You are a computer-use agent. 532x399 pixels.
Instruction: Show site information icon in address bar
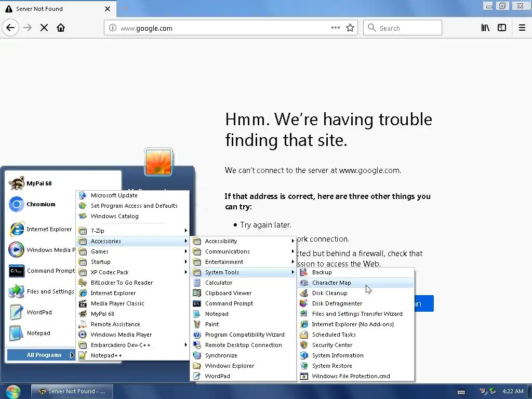(113, 28)
